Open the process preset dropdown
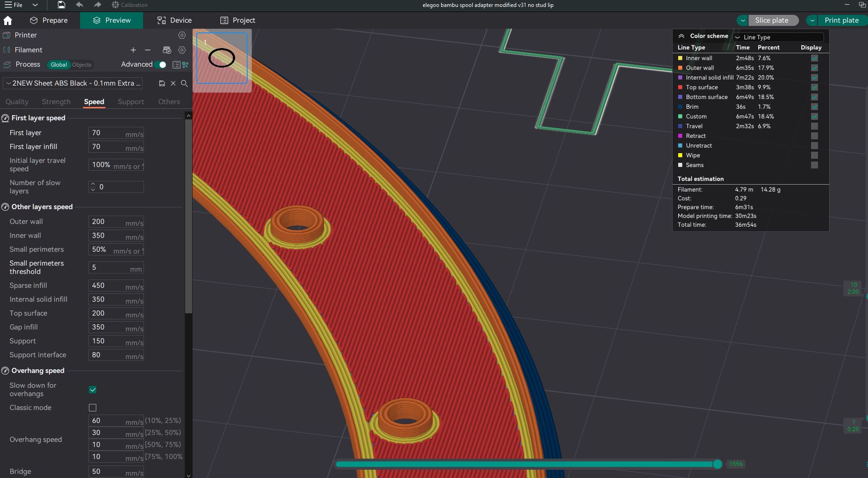The height and width of the screenshot is (478, 868). pyautogui.click(x=73, y=83)
